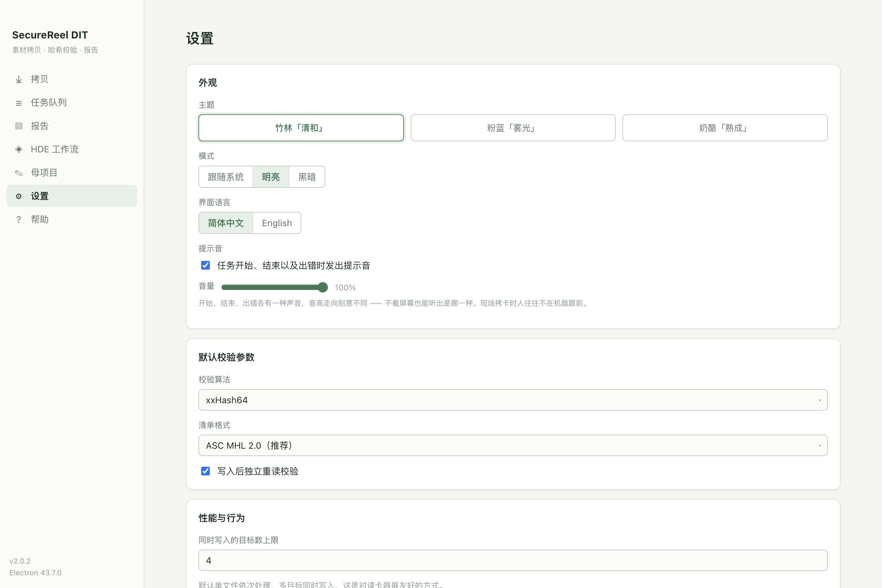
Task: Click the list icon beside 任务队列
Action: point(19,103)
